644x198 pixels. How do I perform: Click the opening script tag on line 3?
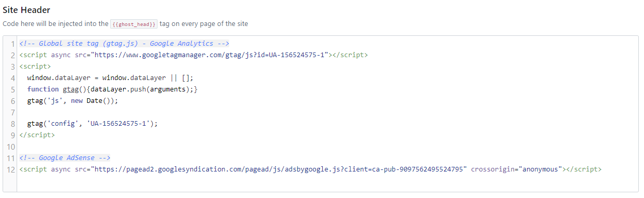(35, 67)
